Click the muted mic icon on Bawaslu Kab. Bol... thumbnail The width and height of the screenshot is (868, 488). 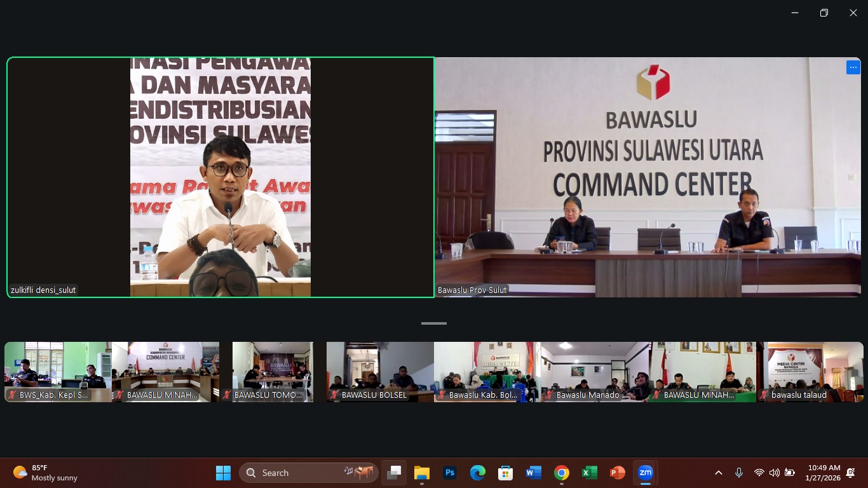pos(442,395)
